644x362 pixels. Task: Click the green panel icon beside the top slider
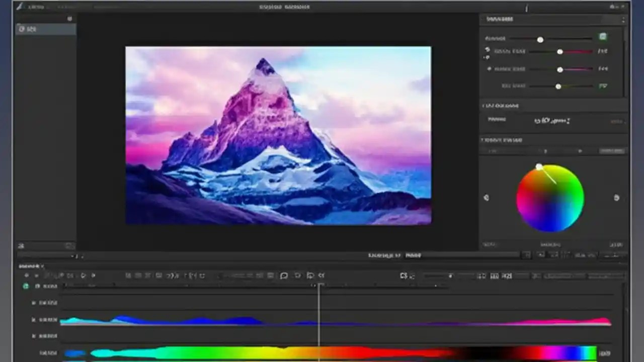pos(603,37)
